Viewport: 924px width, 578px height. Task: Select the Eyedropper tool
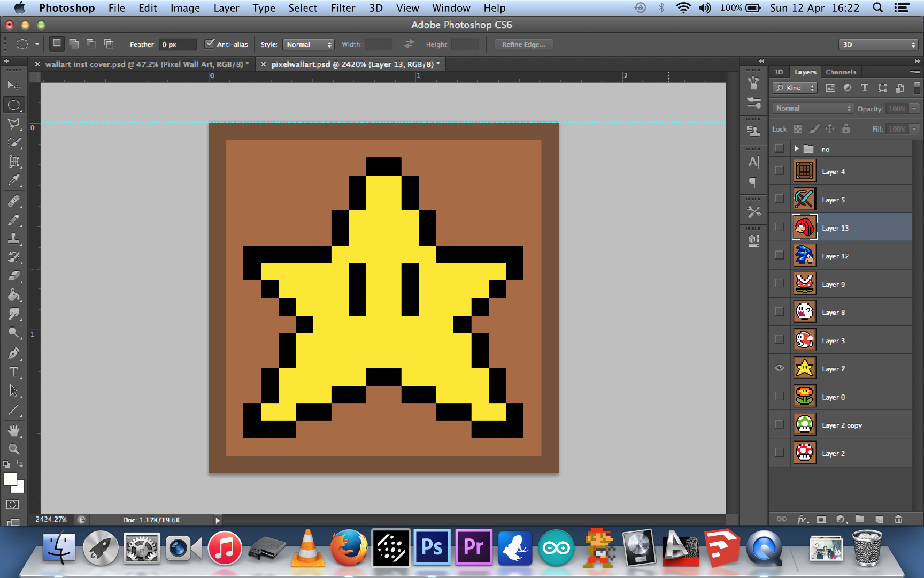[14, 181]
